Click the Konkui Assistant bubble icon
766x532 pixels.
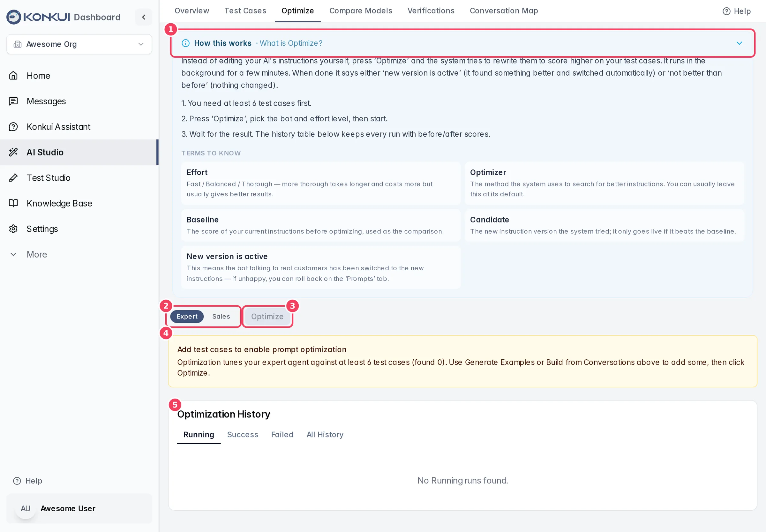coord(13,127)
